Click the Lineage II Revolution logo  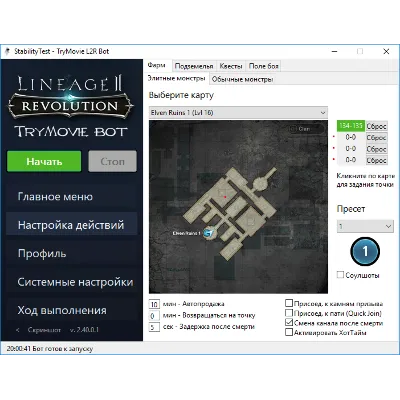[71, 97]
